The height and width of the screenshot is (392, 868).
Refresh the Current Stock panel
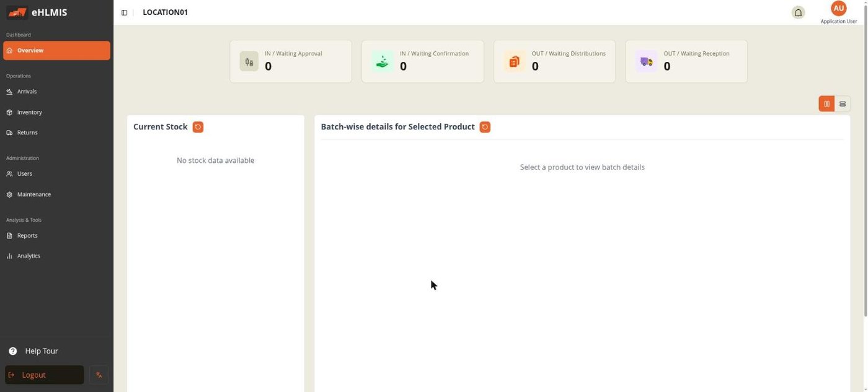click(198, 127)
